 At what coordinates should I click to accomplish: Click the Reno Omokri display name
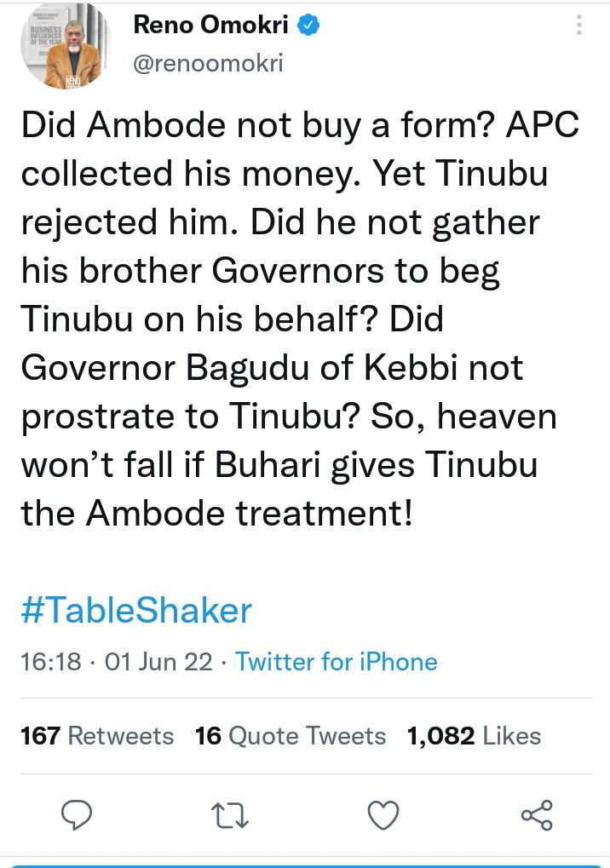tap(212, 26)
